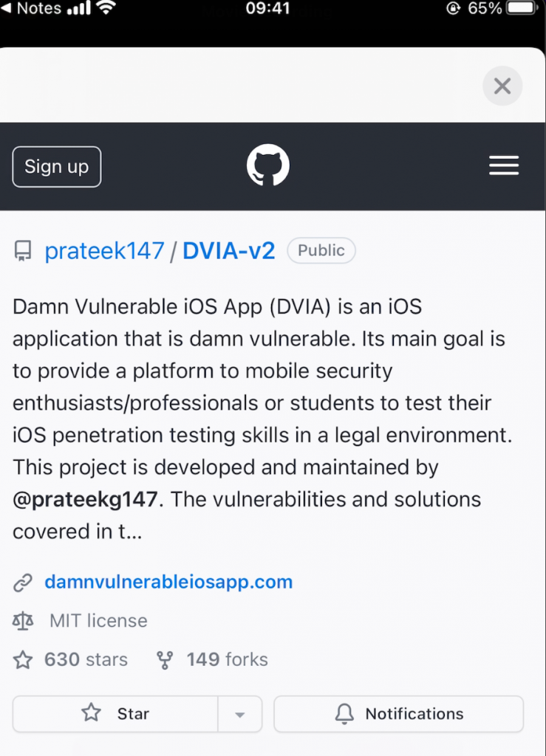Close the web view sheet
Viewport: 546px width, 756px height.
tap(502, 86)
